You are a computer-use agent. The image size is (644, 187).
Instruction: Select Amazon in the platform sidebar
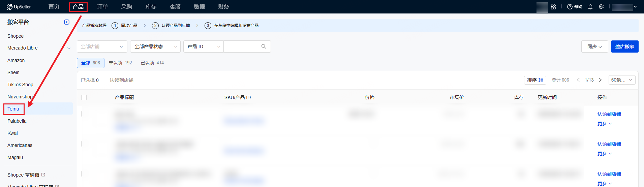[16, 60]
